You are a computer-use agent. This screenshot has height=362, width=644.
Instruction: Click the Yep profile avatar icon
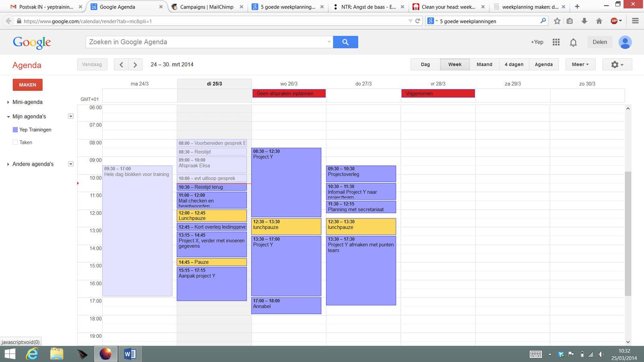(x=625, y=42)
